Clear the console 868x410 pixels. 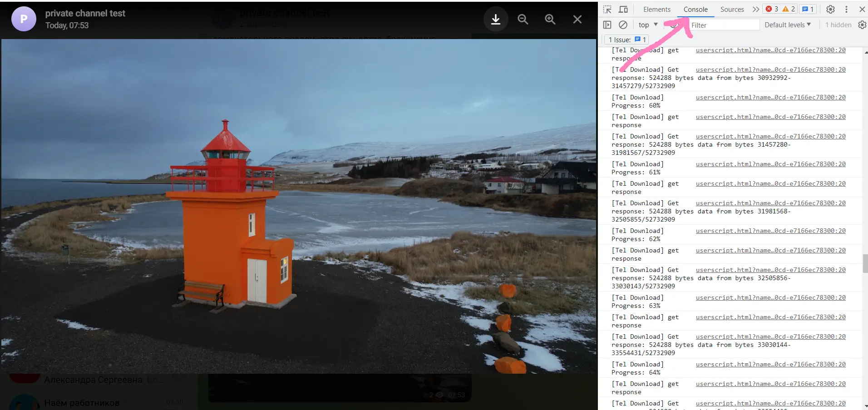click(623, 25)
